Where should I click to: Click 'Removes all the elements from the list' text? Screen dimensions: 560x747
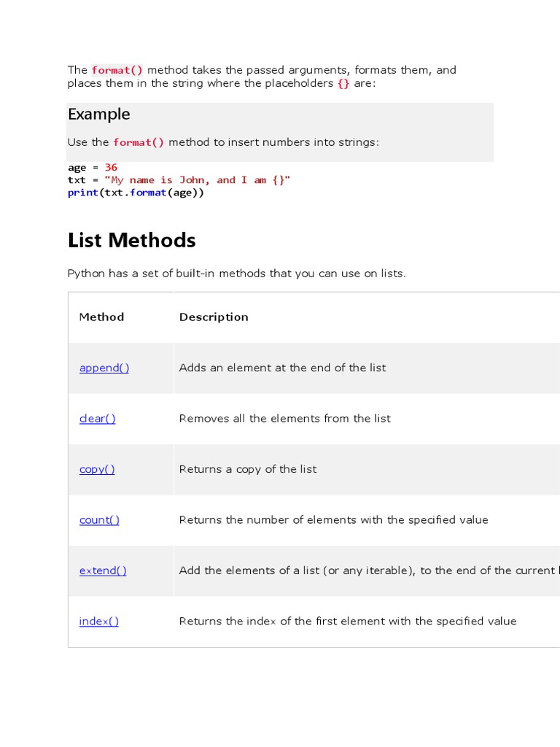[x=284, y=419]
